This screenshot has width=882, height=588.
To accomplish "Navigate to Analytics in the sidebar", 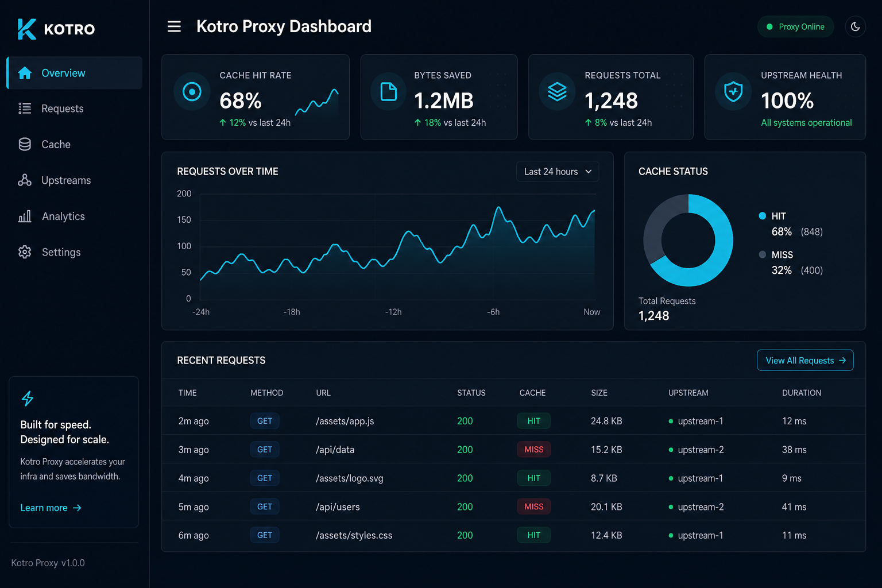I will tap(75, 216).
